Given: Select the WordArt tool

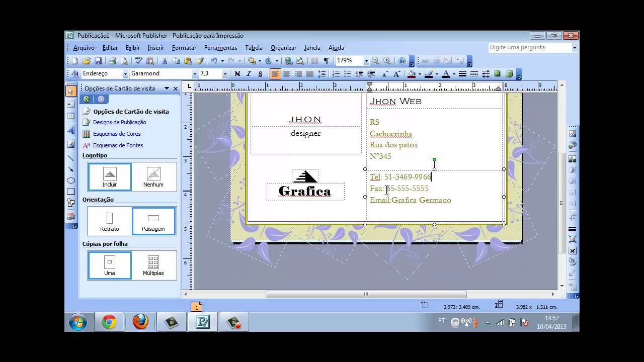Looking at the screenshot, I should (70, 130).
